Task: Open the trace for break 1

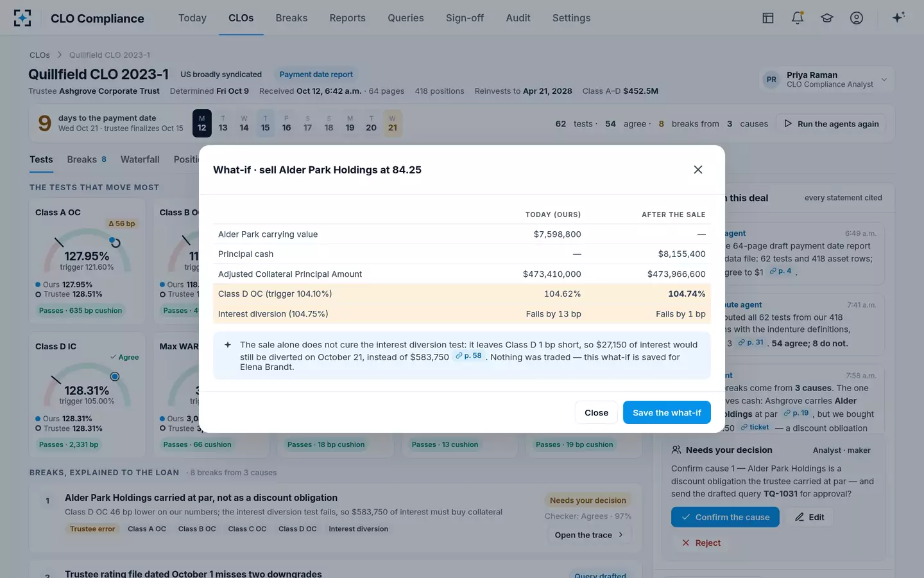Action: click(x=588, y=535)
